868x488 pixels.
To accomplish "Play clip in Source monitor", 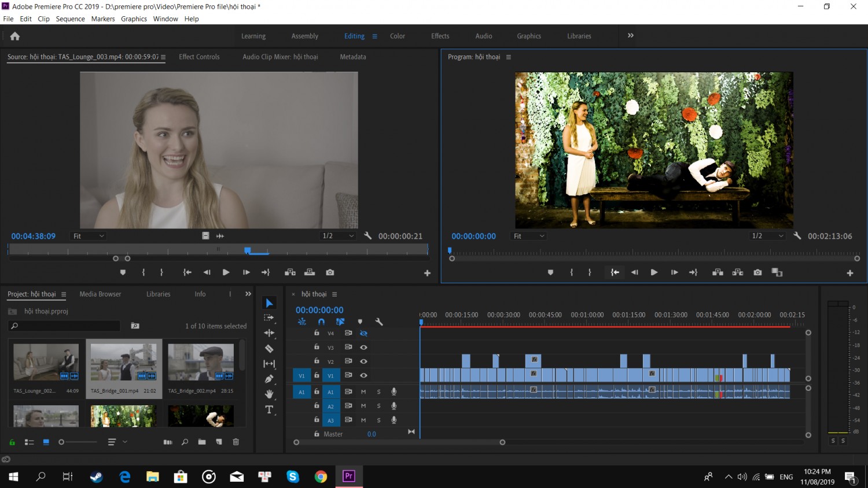I will pyautogui.click(x=226, y=272).
